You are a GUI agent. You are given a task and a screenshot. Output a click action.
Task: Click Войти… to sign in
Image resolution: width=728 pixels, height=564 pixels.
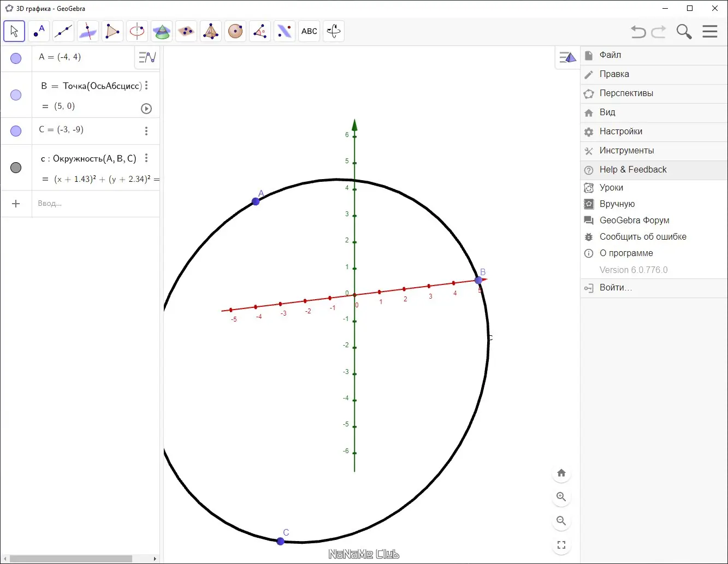pyautogui.click(x=654, y=288)
